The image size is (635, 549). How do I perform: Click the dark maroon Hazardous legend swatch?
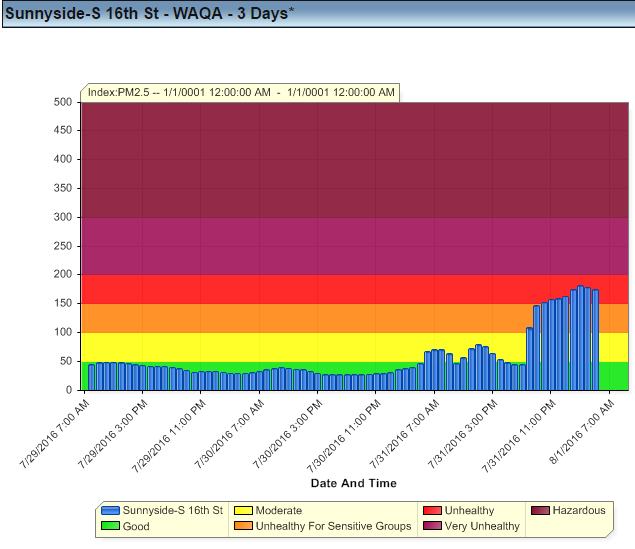pos(540,510)
